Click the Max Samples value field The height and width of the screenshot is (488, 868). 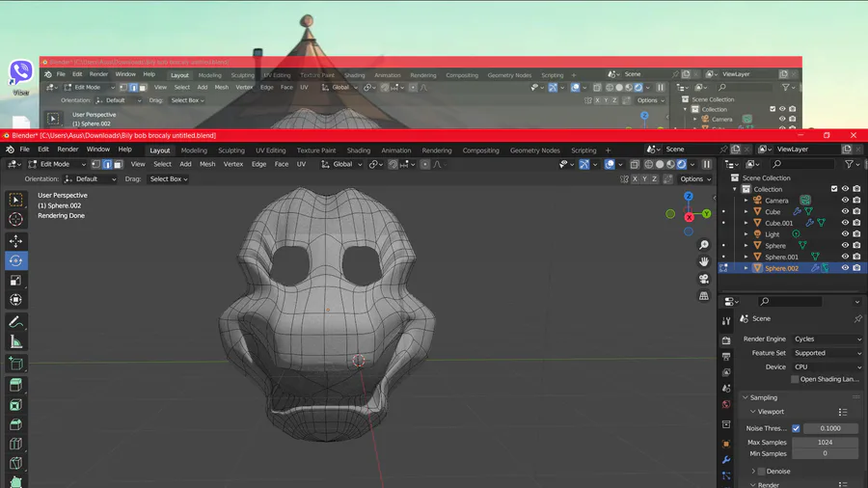825,442
